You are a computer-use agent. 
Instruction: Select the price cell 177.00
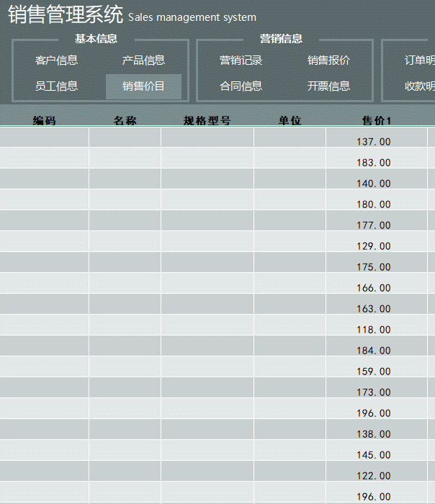pos(377,220)
